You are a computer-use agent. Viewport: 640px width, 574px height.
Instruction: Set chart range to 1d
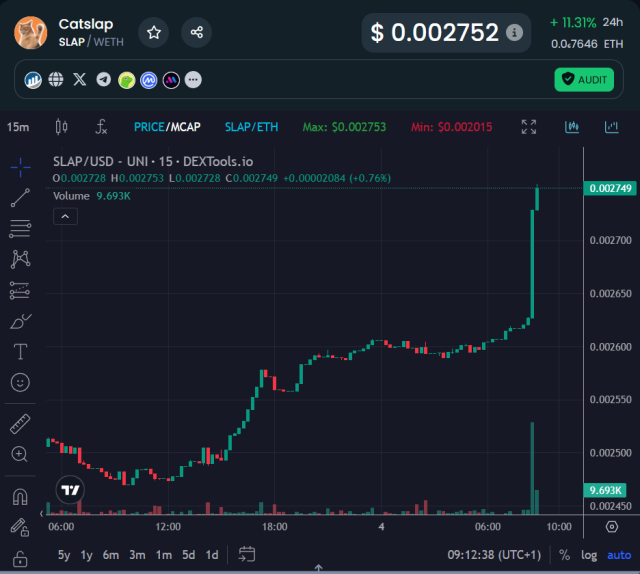coord(212,555)
